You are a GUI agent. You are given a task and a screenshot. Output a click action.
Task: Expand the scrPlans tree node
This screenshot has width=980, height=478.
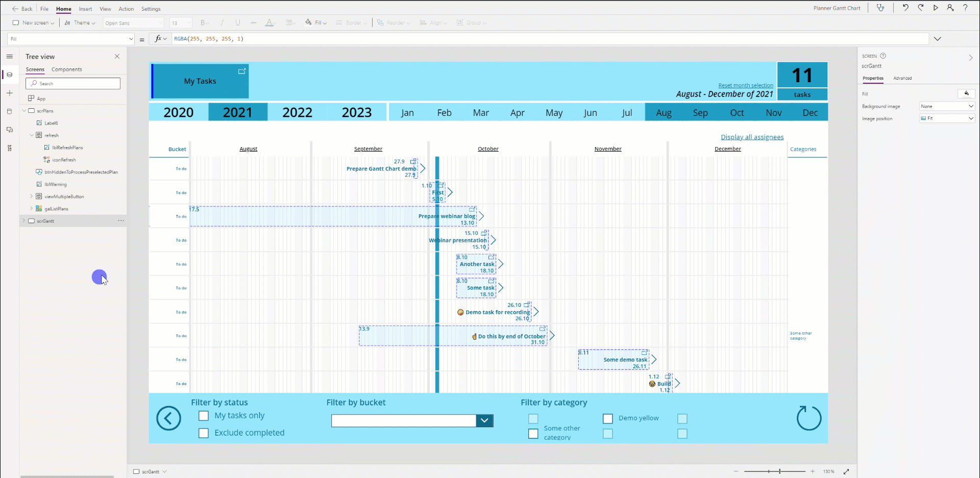24,111
